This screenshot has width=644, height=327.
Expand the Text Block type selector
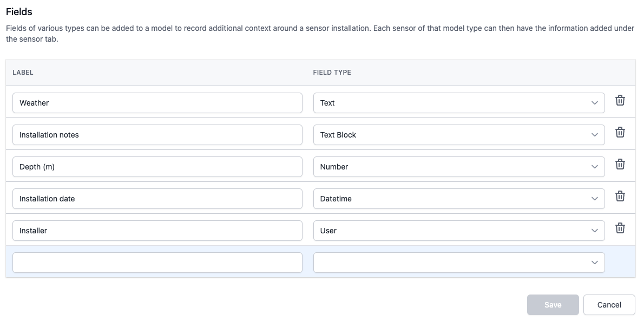(458, 135)
